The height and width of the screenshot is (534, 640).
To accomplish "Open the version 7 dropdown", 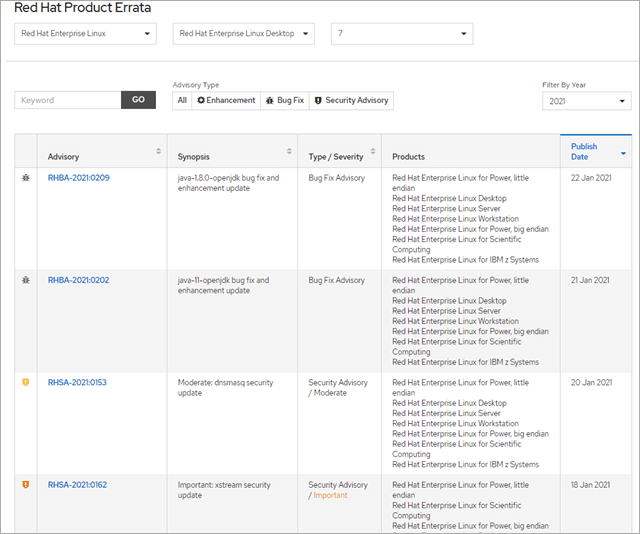I will [402, 33].
